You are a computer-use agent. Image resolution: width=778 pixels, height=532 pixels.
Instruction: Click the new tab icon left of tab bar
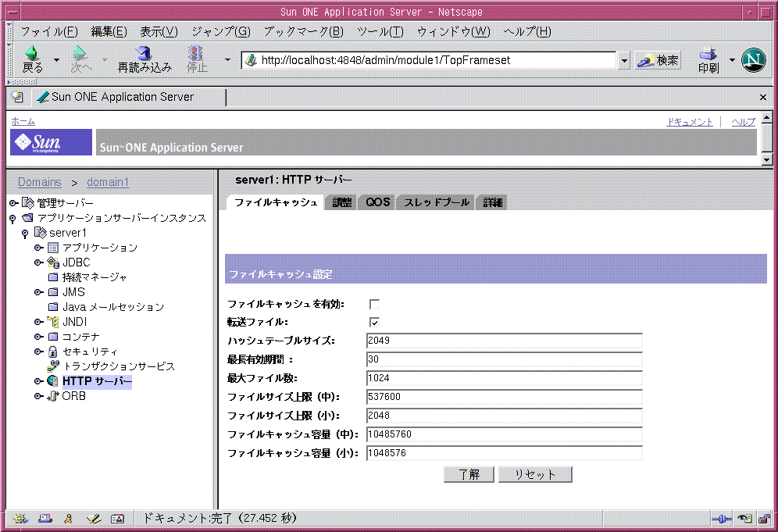(17, 96)
